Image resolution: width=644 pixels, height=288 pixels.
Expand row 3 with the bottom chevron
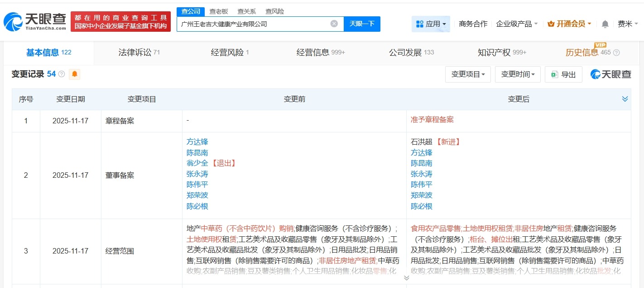point(406,278)
